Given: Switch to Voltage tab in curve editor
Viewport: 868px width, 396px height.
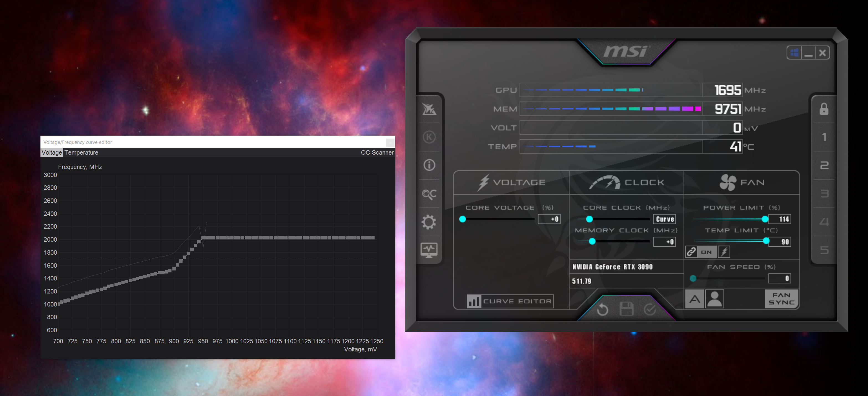Looking at the screenshot, I should click(52, 153).
